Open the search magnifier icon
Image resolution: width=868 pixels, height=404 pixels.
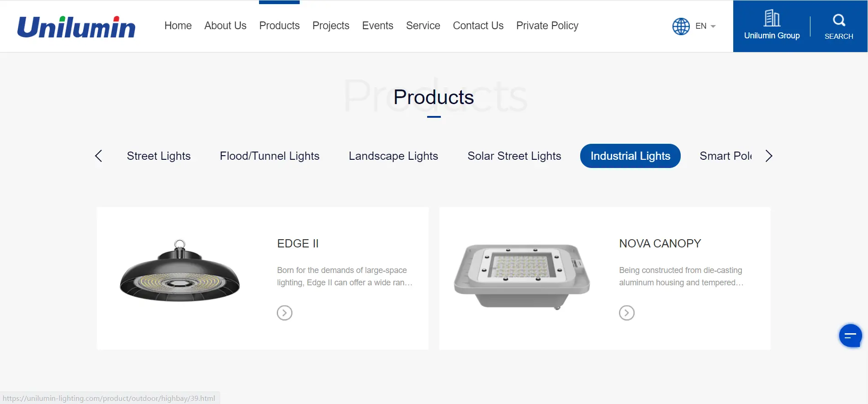pos(839,21)
